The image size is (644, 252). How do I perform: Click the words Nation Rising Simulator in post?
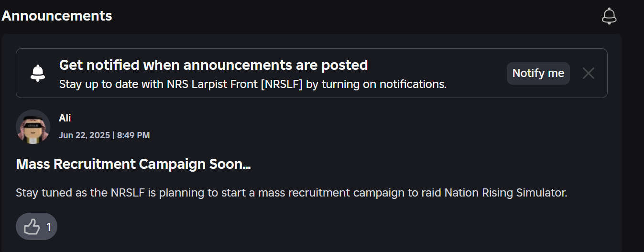coord(505,193)
